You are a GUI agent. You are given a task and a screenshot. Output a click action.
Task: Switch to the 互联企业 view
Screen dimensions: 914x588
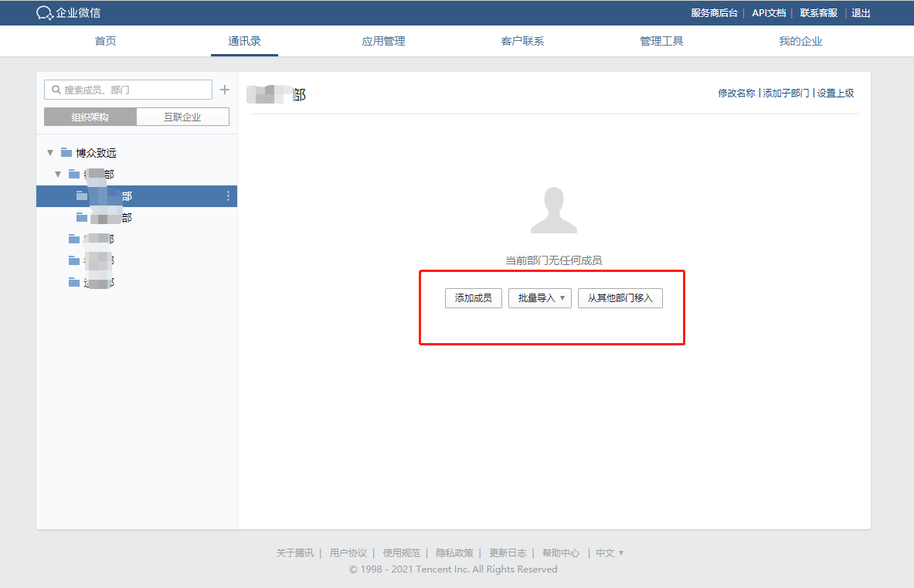(182, 117)
